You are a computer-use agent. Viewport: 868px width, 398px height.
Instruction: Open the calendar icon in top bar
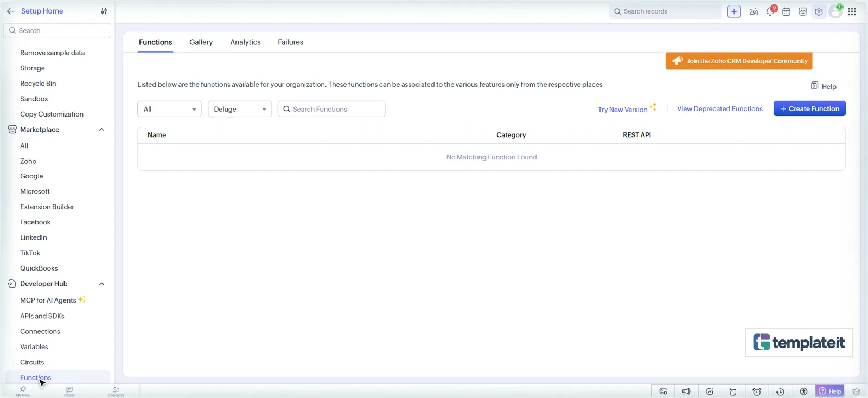pyautogui.click(x=786, y=11)
